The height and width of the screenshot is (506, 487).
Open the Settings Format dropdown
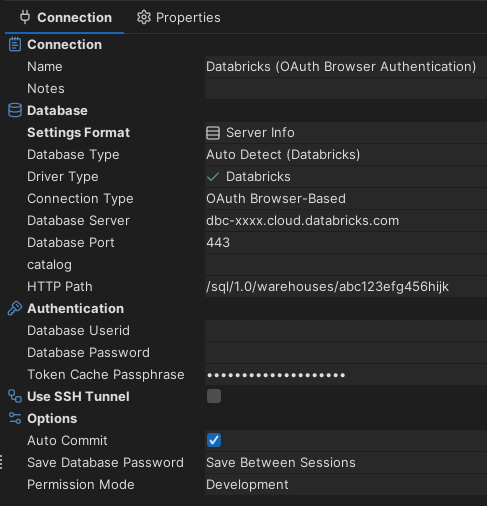pyautogui.click(x=346, y=133)
